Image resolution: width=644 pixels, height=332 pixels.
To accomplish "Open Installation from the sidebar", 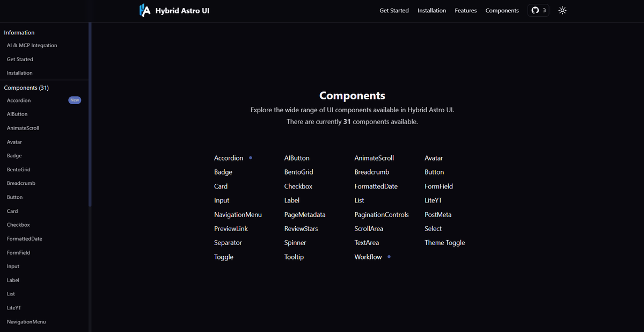I will 19,73.
